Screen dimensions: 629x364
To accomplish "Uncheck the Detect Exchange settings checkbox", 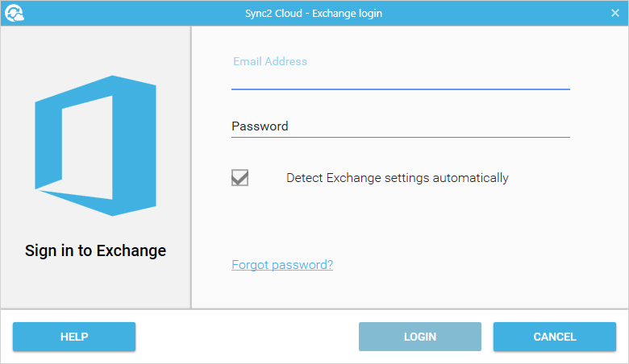I will point(240,178).
